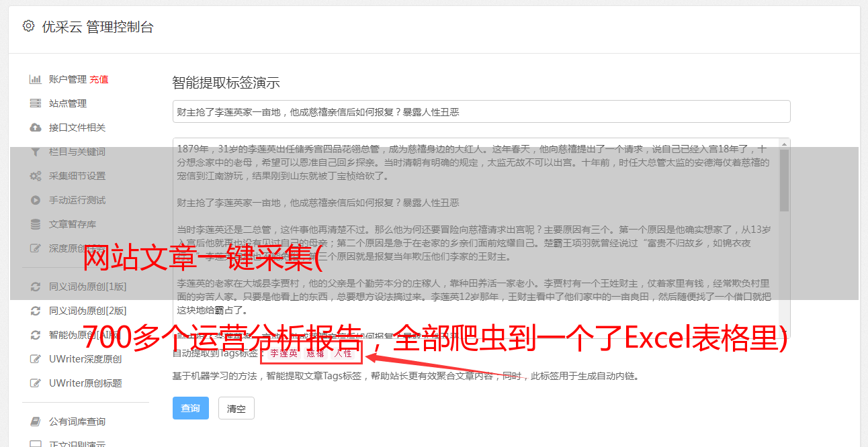This screenshot has height=447, width=868.
Task: Click the gear icon beside 优采云 title
Action: (28, 26)
